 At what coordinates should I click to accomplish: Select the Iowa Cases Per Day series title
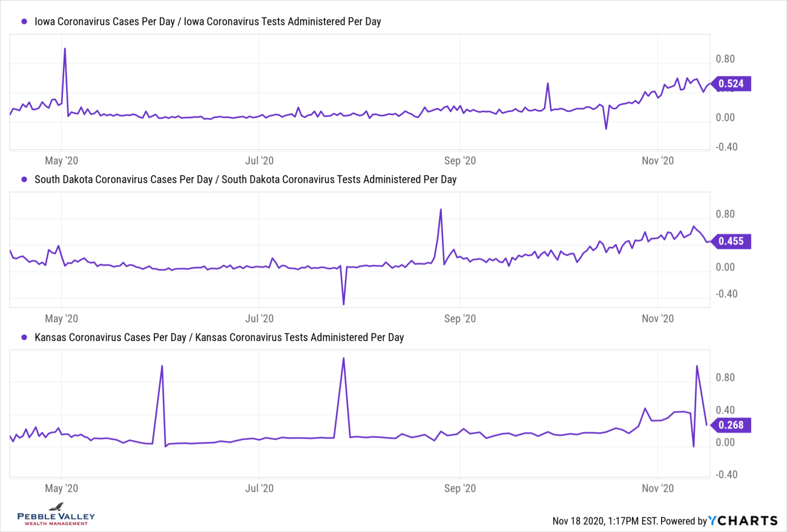point(208,22)
